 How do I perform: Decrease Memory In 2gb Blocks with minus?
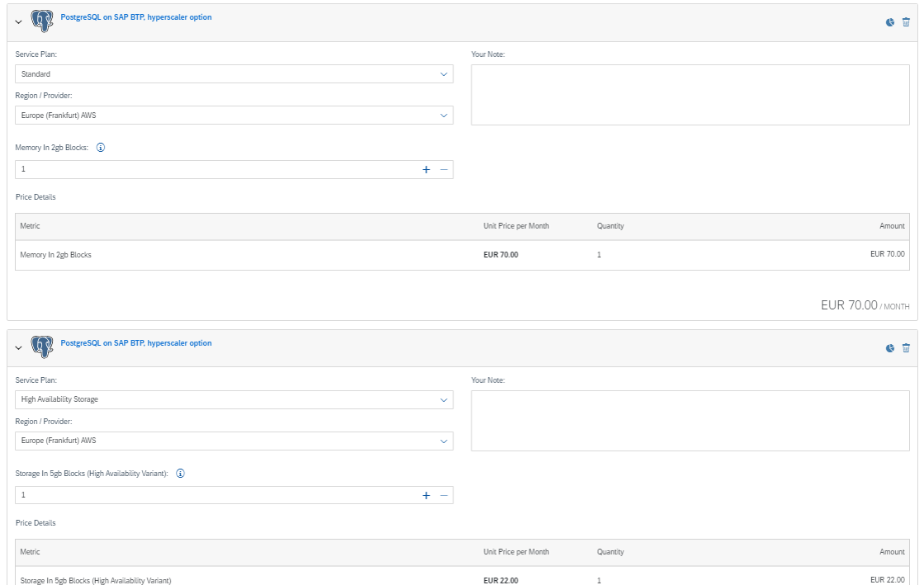point(443,169)
